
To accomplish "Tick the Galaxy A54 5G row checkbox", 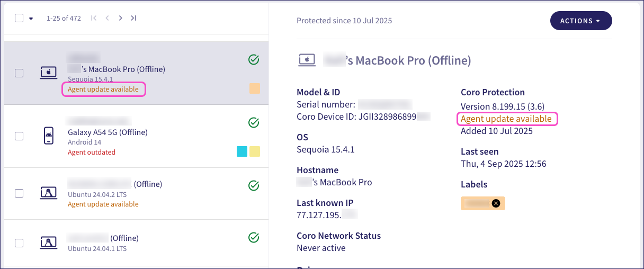I will [19, 136].
